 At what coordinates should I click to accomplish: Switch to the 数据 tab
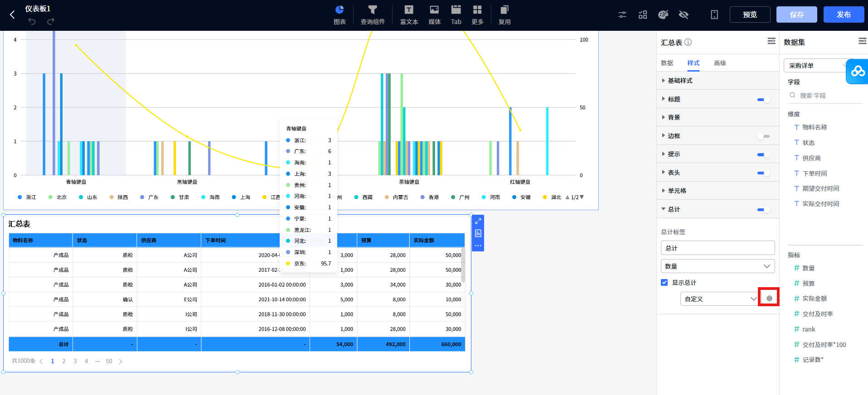click(667, 63)
